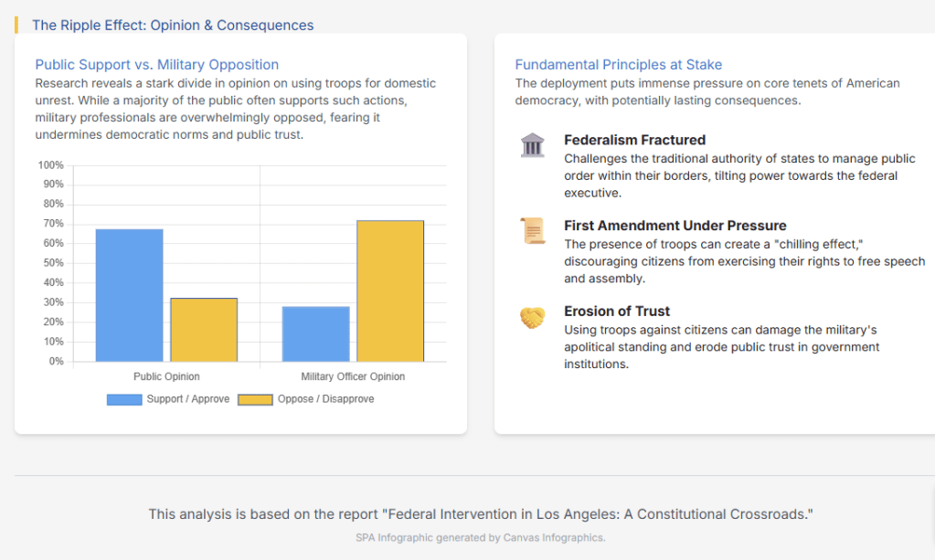
Task: Click the First Amendment scroll icon
Action: [532, 231]
